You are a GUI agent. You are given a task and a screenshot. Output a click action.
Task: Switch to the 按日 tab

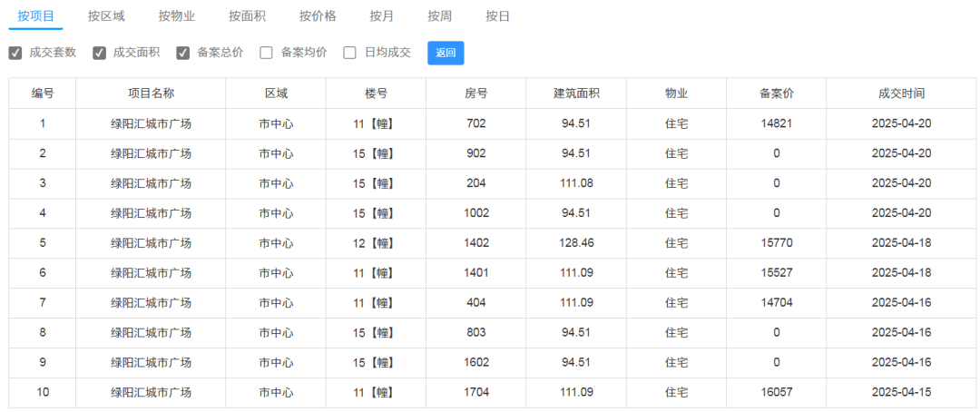point(497,16)
